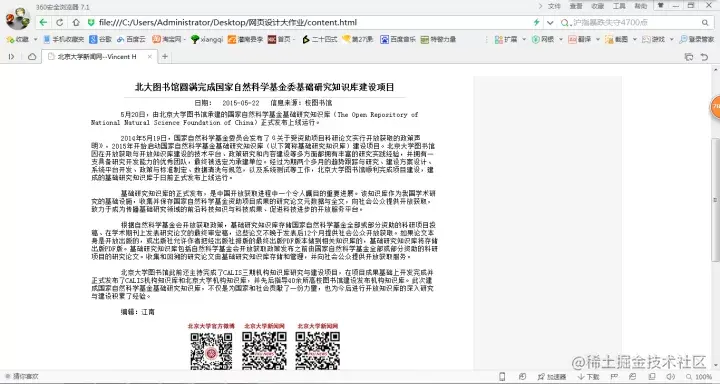The height and width of the screenshot is (384, 720).
Task: Click the article headline 北大图书馆圆满完成
Action: (x=264, y=87)
